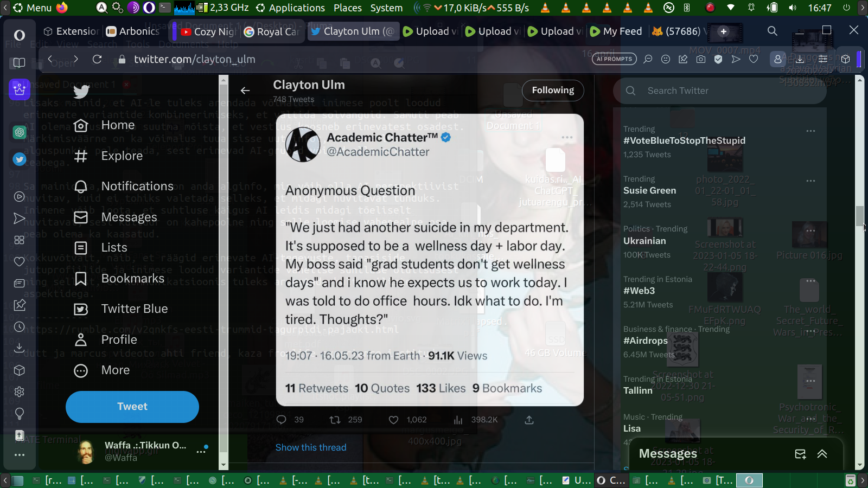This screenshot has height=488, width=868.
Task: Open more options for Susie Green trend
Action: point(810,181)
